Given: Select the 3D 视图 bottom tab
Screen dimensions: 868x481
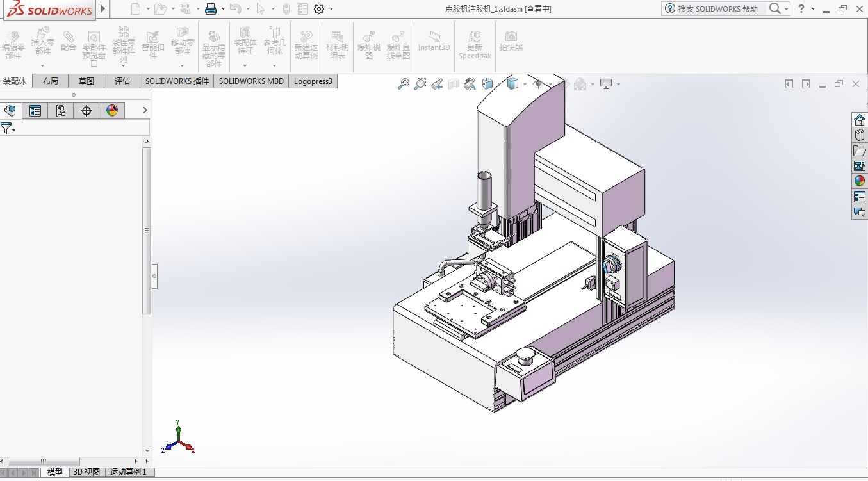Looking at the screenshot, I should click(x=86, y=472).
